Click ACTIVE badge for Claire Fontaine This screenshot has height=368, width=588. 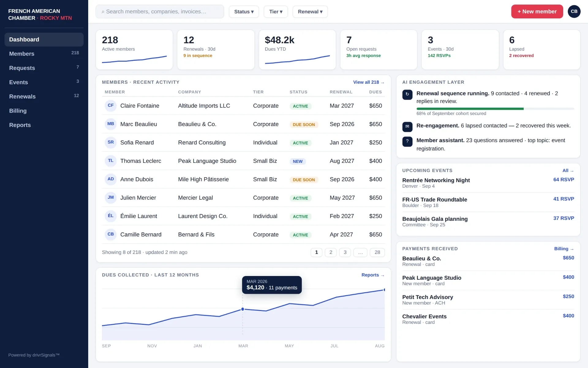tap(300, 106)
